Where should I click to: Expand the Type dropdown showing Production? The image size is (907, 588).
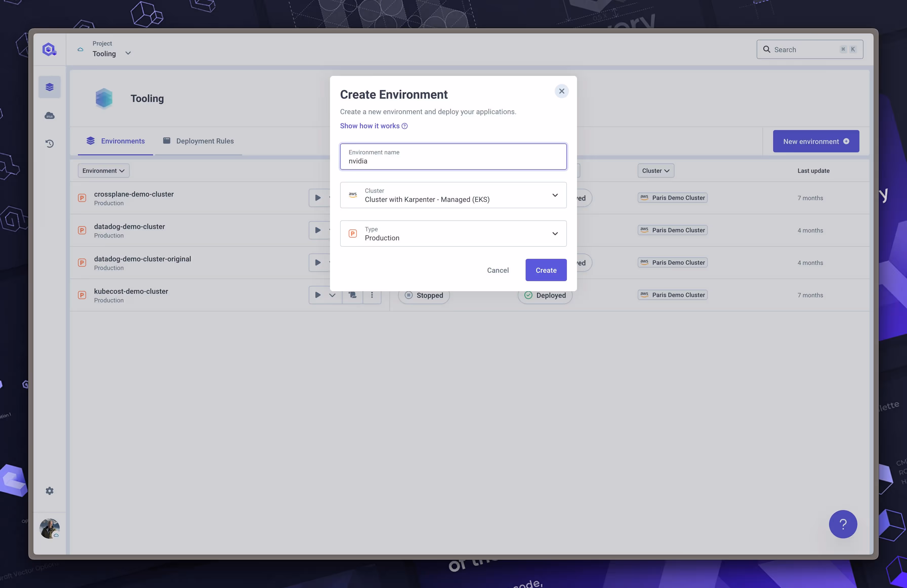[x=555, y=233]
